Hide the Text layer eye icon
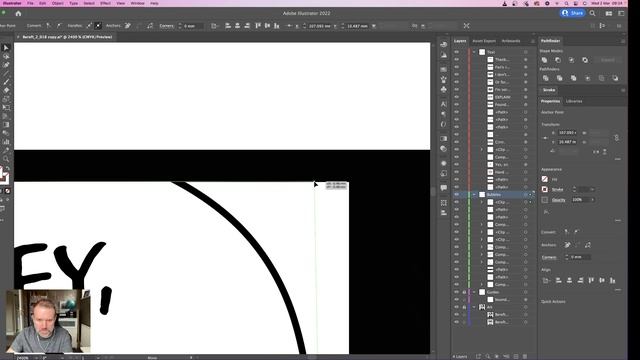Image resolution: width=640 pixels, height=360 pixels. click(456, 52)
